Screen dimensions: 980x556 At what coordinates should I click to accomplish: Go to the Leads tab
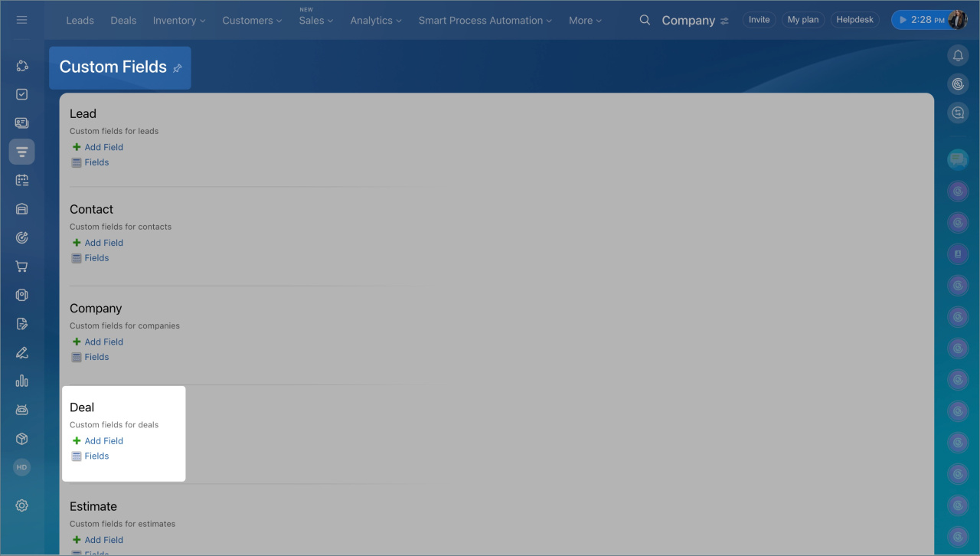click(x=80, y=21)
